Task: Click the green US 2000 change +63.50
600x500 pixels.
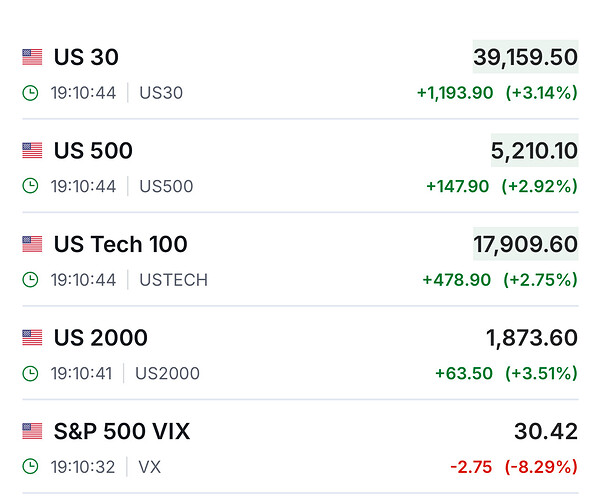Action: coord(463,374)
